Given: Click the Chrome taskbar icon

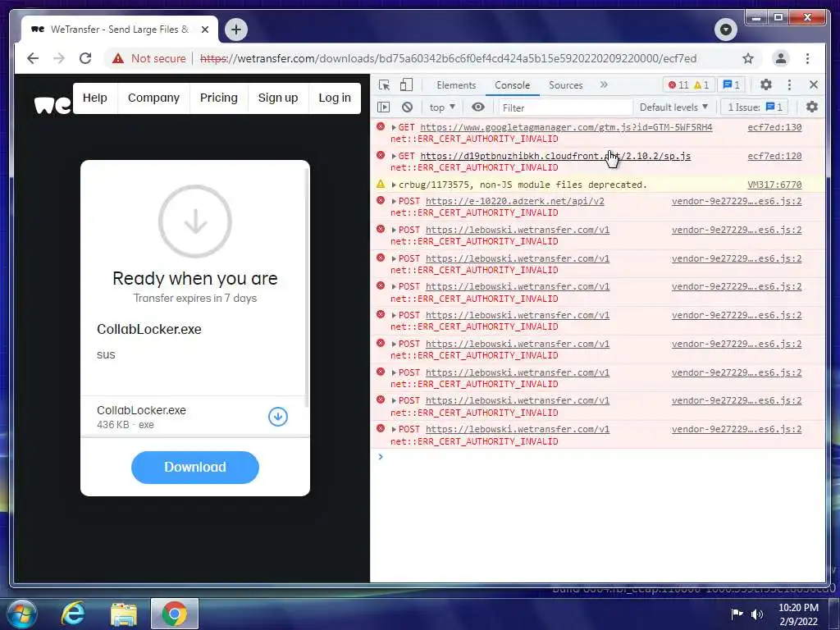Looking at the screenshot, I should [174, 614].
